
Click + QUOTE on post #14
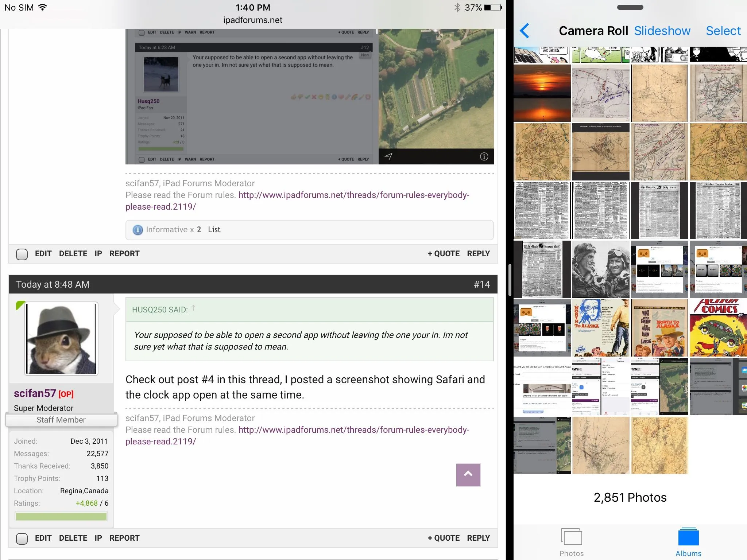[x=443, y=538]
